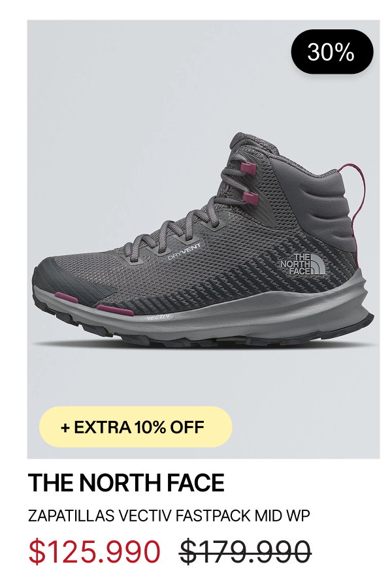The width and height of the screenshot is (392, 588).
Task: Open THE NORTH FACE brand link
Action: tap(126, 483)
